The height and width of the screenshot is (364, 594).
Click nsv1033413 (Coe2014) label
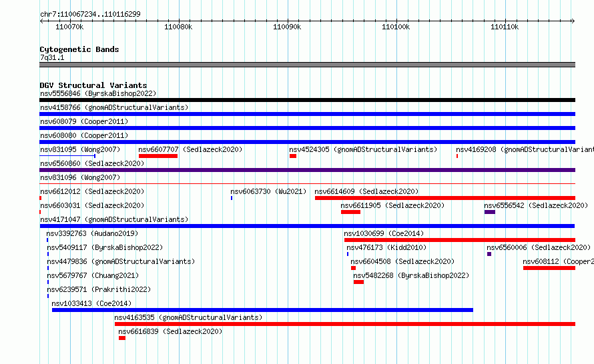(x=91, y=303)
